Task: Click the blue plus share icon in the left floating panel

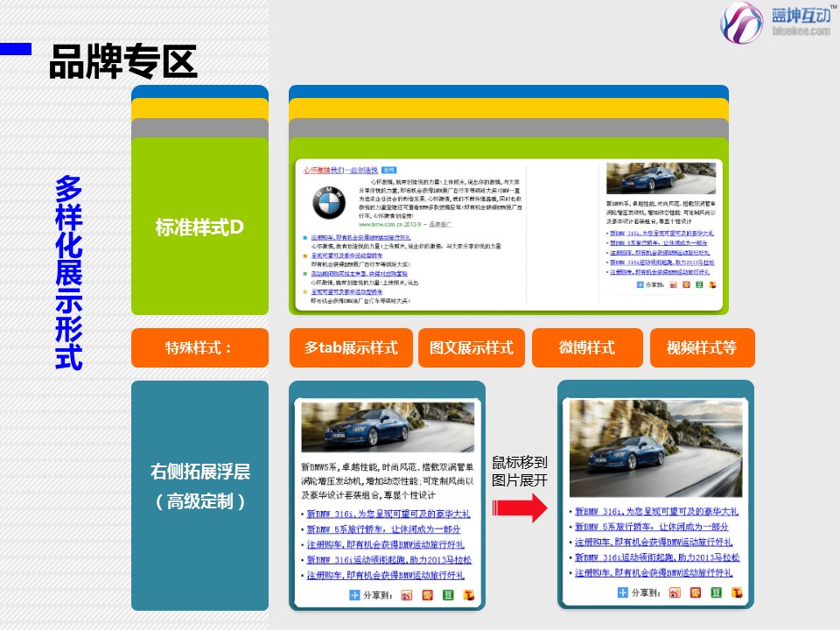Action: click(354, 596)
